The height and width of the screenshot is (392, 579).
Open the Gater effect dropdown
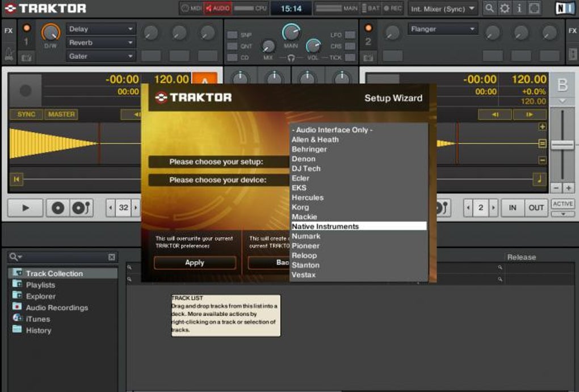coord(101,56)
